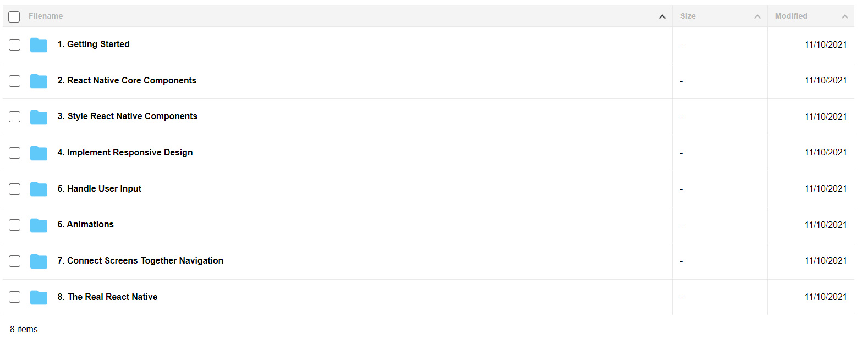Open the Animations folder icon

pos(39,225)
